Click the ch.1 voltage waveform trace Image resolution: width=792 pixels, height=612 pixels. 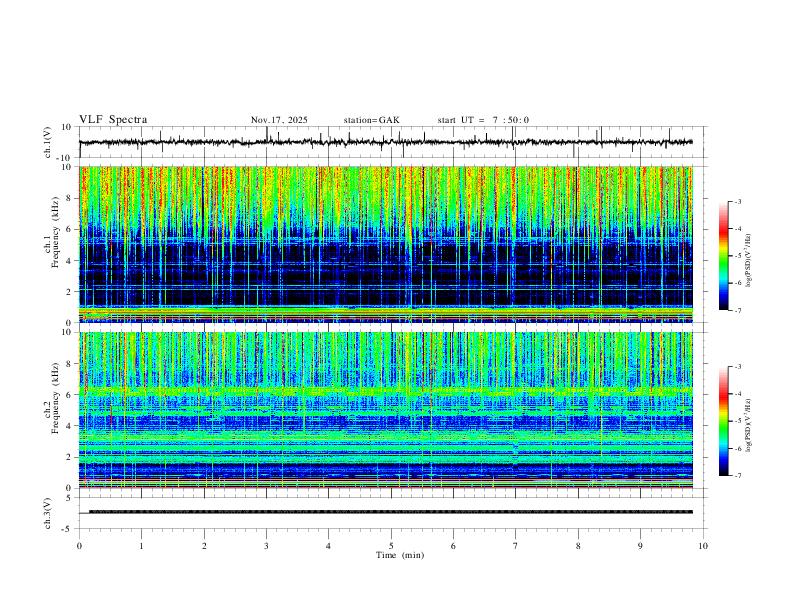coord(386,142)
